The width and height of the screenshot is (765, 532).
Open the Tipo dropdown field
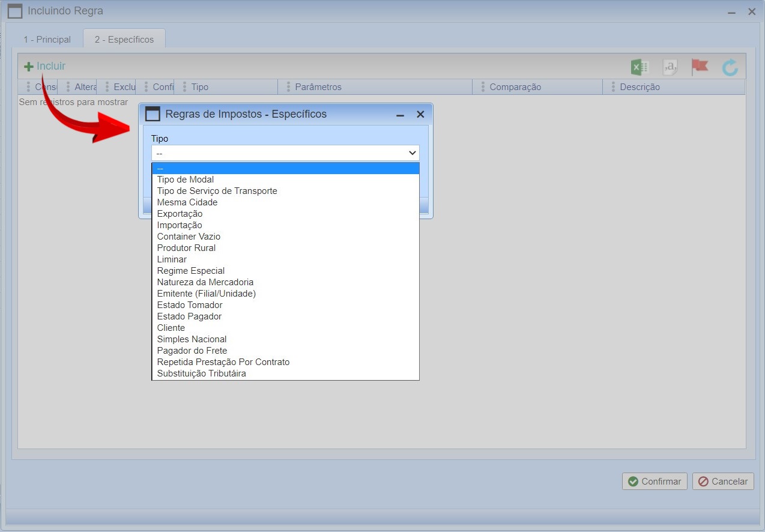point(285,153)
